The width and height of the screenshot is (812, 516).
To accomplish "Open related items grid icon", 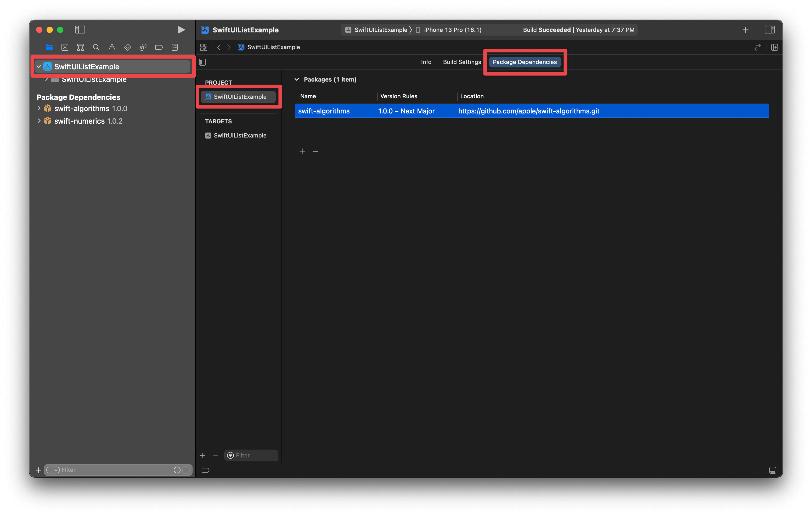I will pyautogui.click(x=204, y=47).
